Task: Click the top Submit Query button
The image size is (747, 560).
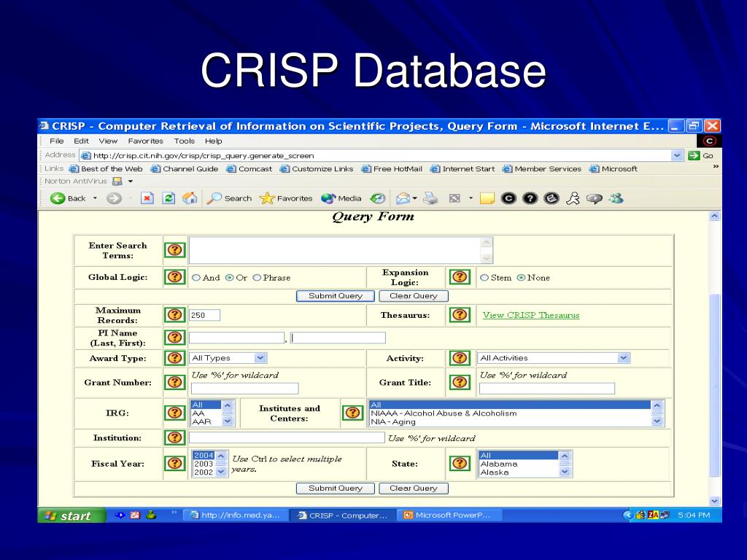Action: pyautogui.click(x=336, y=296)
